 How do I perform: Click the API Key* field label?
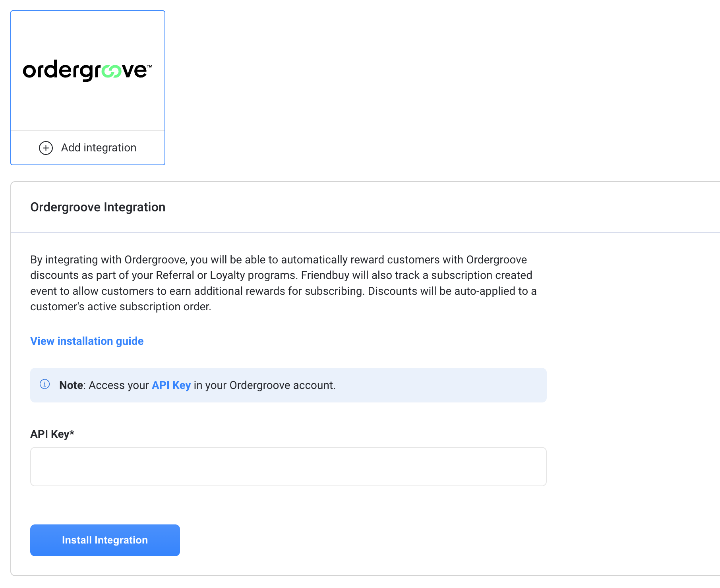(x=52, y=434)
